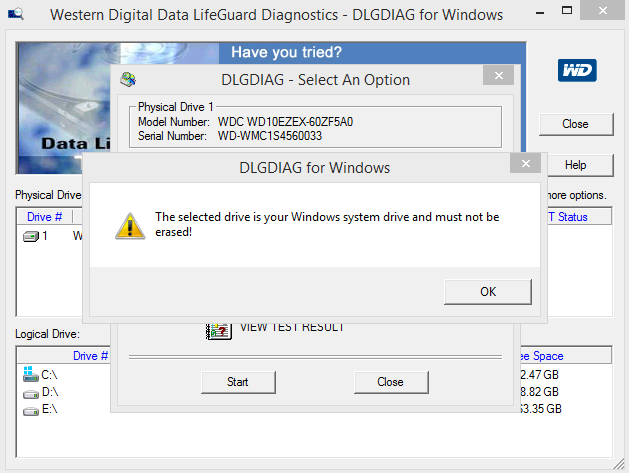Click the Have you tried? banner heading

coord(286,52)
